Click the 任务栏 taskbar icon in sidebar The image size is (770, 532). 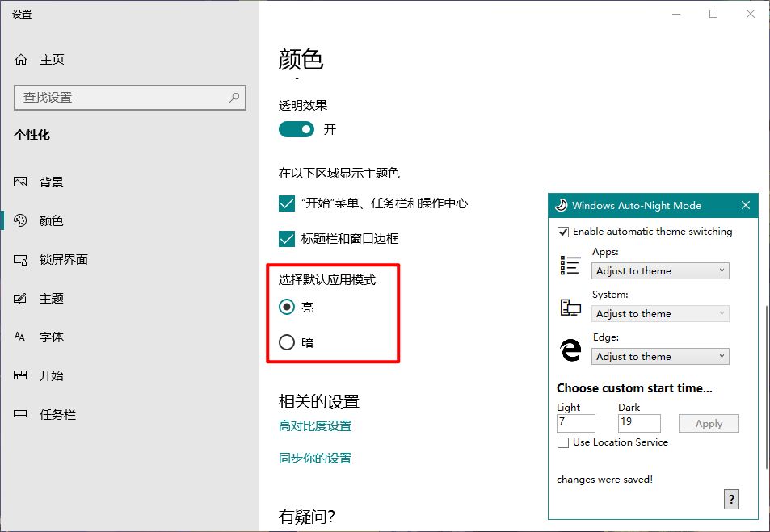point(20,414)
